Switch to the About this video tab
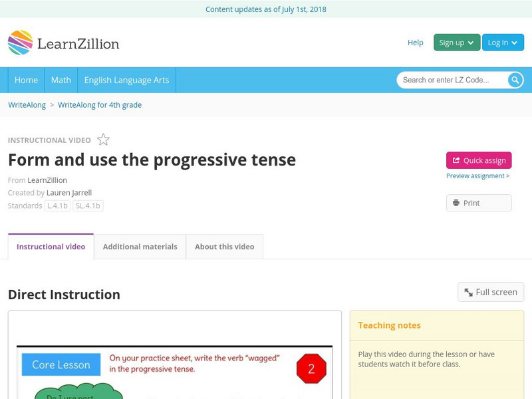Screen dimensions: 532x399 pos(224,246)
